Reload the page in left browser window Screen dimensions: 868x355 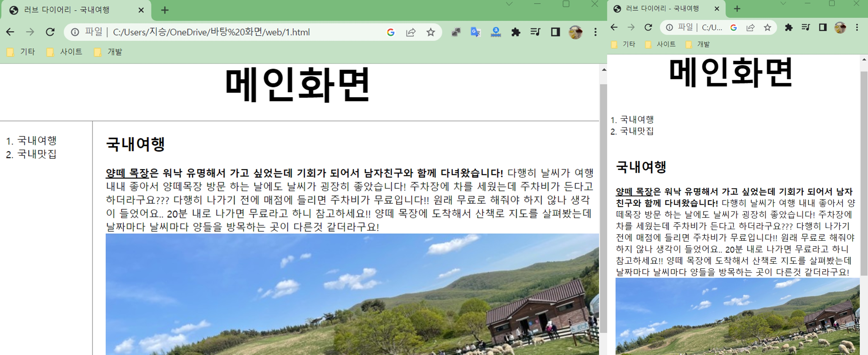50,32
